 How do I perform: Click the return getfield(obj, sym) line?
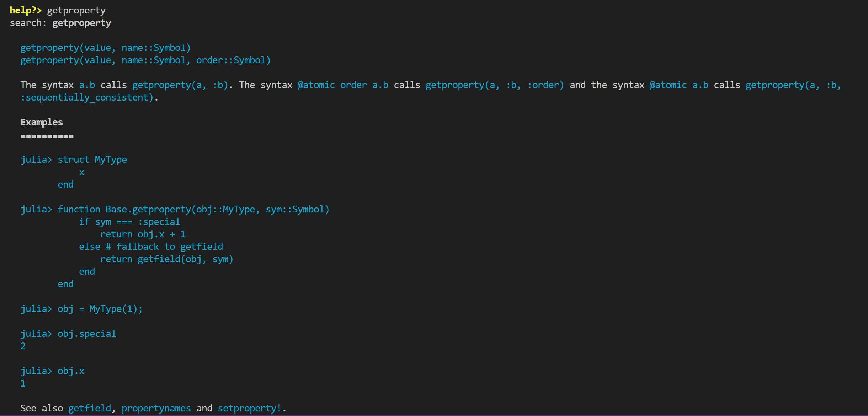[166, 259]
